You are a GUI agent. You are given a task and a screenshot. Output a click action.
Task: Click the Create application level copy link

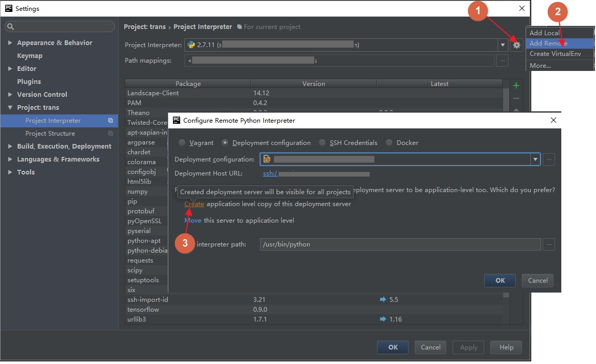[x=194, y=203]
